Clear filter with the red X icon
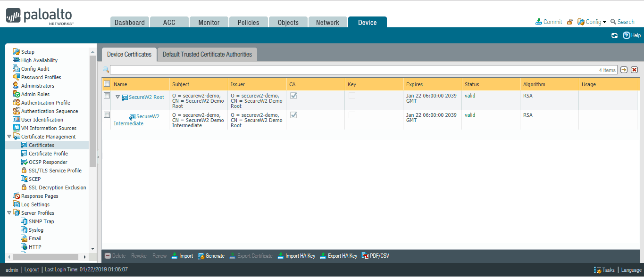The image size is (644, 277). coord(634,70)
